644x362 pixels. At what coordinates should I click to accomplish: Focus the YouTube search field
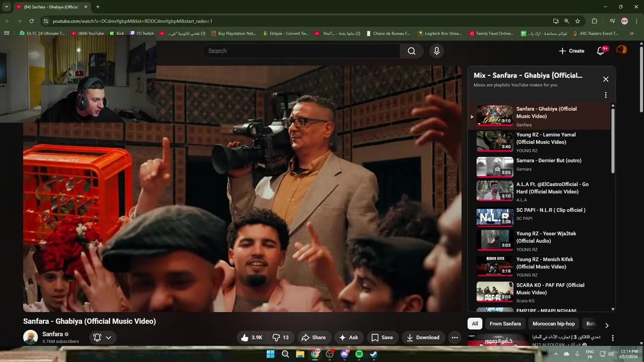click(x=302, y=51)
